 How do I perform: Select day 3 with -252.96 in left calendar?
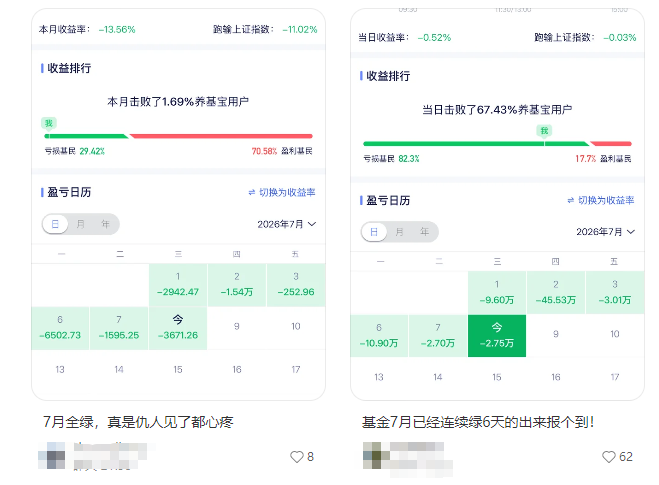pyautogui.click(x=296, y=285)
